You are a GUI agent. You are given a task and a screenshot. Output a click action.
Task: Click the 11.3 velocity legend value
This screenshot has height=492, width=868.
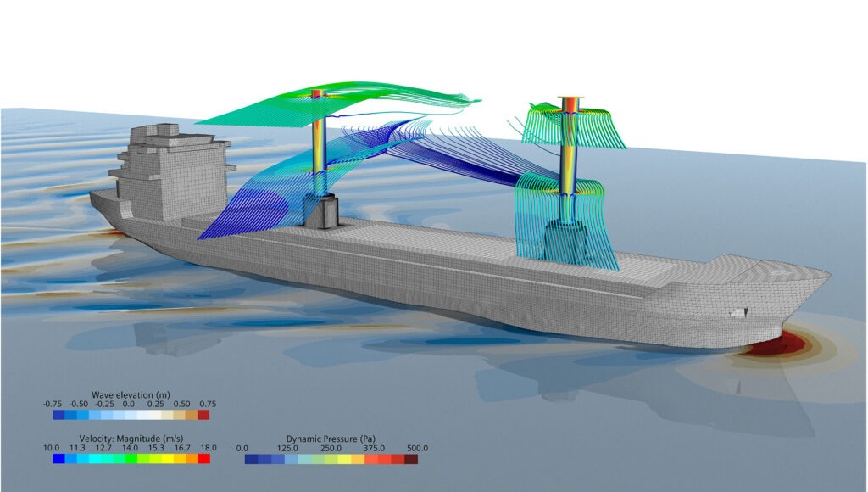(x=77, y=448)
